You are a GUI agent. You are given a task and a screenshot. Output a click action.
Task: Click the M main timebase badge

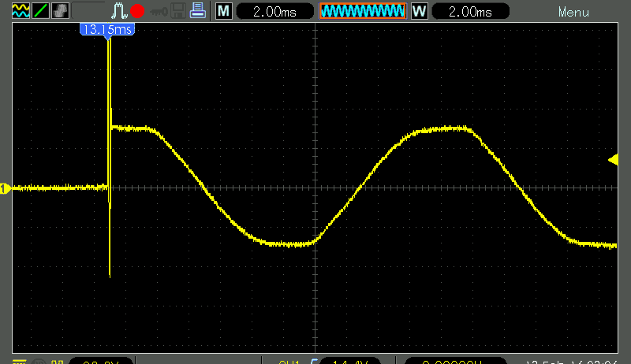(224, 11)
